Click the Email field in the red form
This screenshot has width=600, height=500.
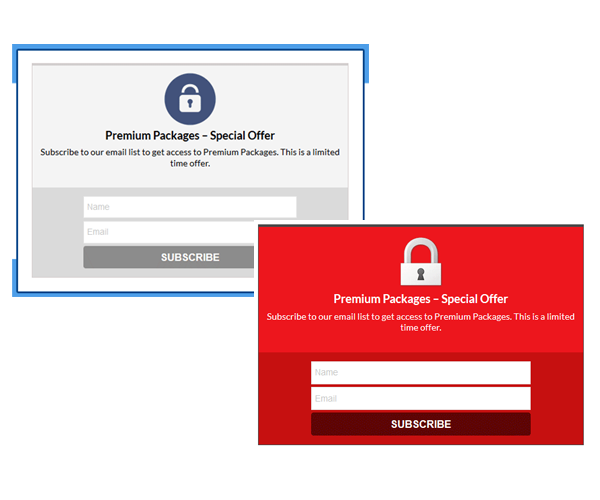[421, 398]
